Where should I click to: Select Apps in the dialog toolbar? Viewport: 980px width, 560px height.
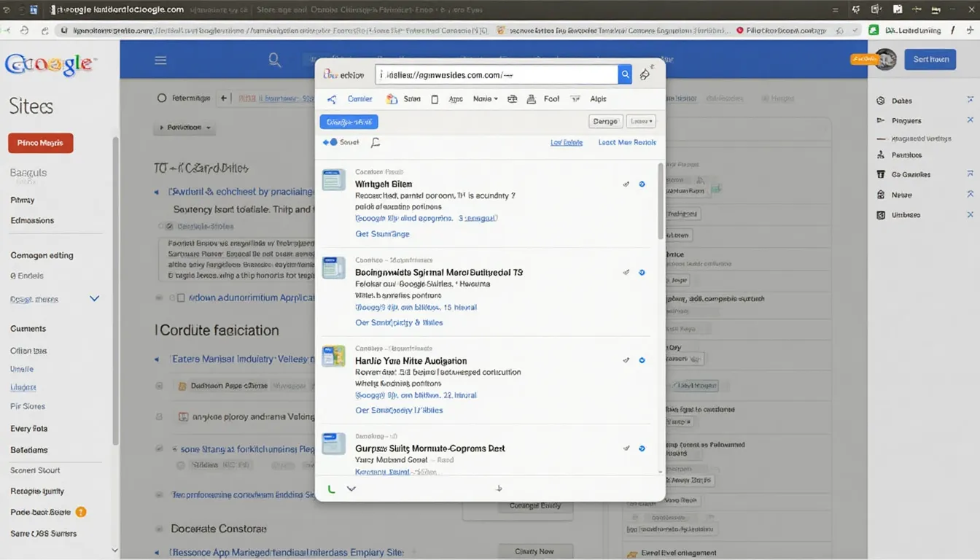pyautogui.click(x=456, y=99)
